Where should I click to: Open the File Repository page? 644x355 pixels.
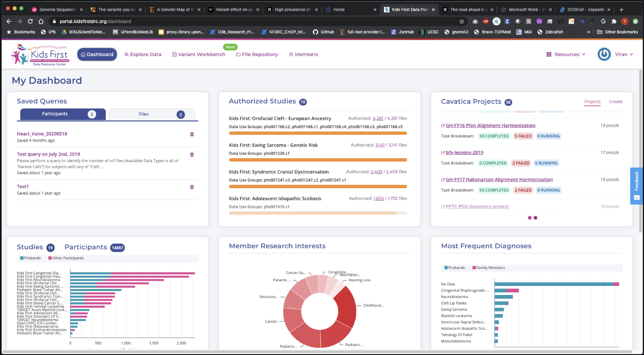(x=257, y=54)
